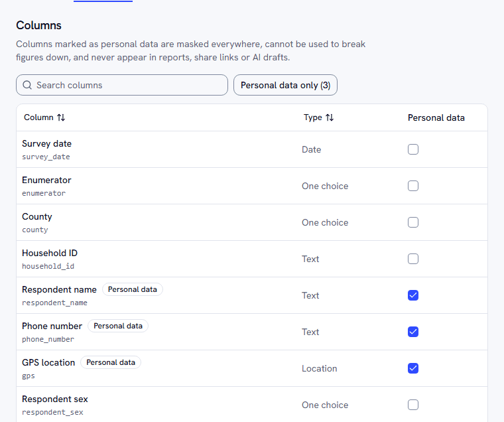504x422 pixels.
Task: Mark Survey date as personal data
Action: click(413, 149)
